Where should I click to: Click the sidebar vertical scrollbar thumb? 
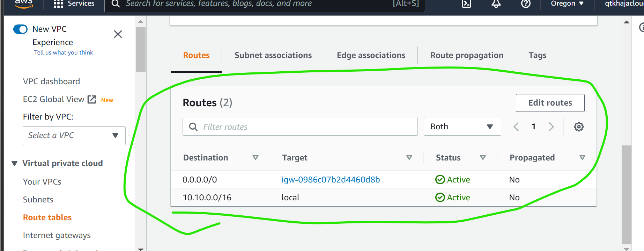point(141,49)
